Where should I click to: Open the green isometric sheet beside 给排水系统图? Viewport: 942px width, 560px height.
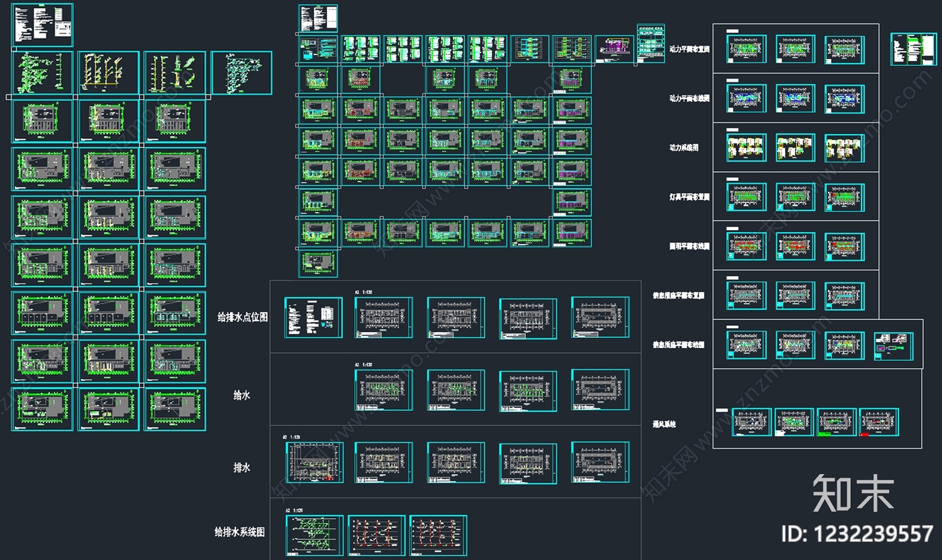315,536
